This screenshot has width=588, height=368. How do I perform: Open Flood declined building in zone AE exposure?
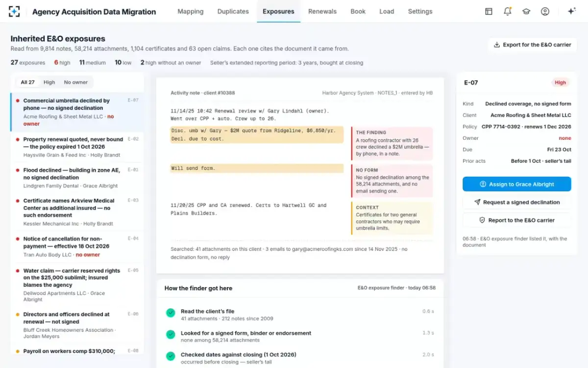pos(77,178)
